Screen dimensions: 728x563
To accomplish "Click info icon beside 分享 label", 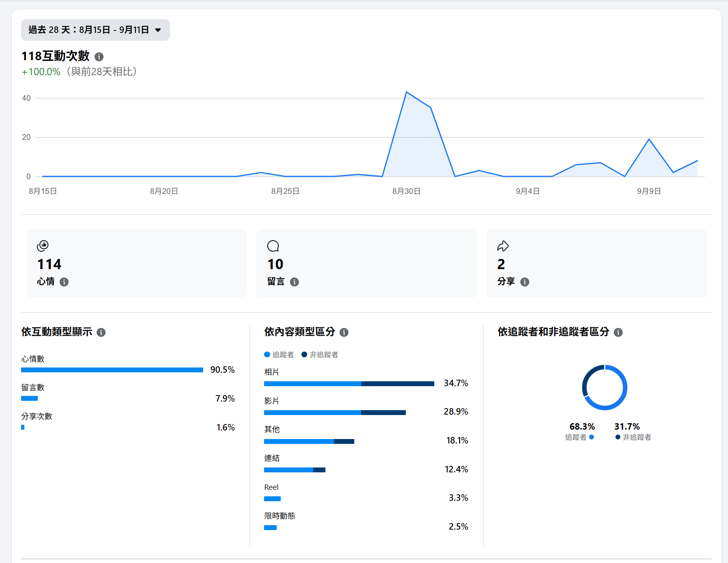I will (x=525, y=282).
